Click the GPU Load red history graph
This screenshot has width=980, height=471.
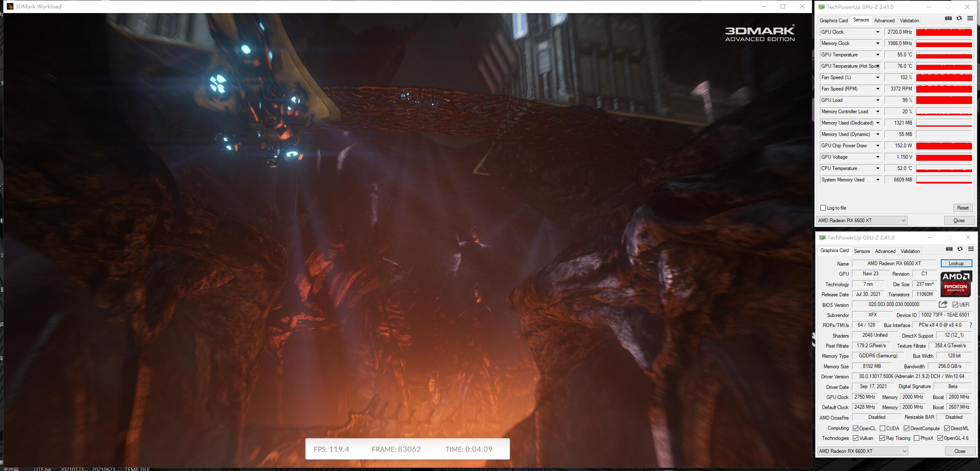coord(944,100)
